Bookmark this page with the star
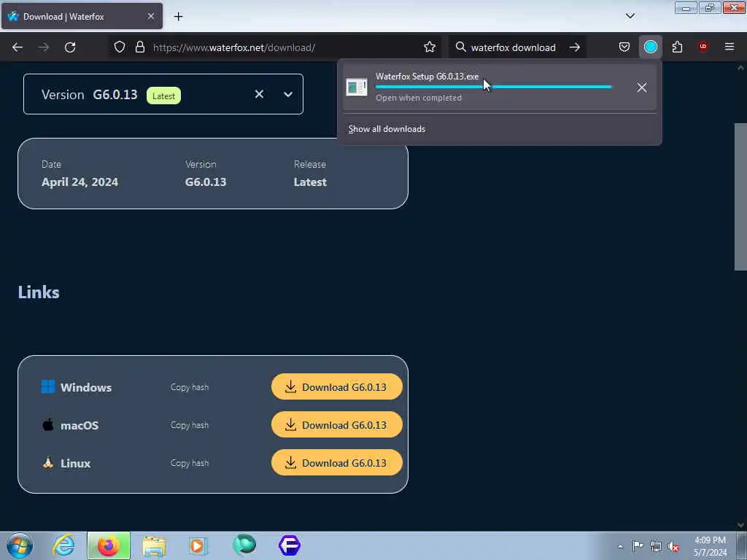This screenshot has height=560, width=747. pos(430,47)
